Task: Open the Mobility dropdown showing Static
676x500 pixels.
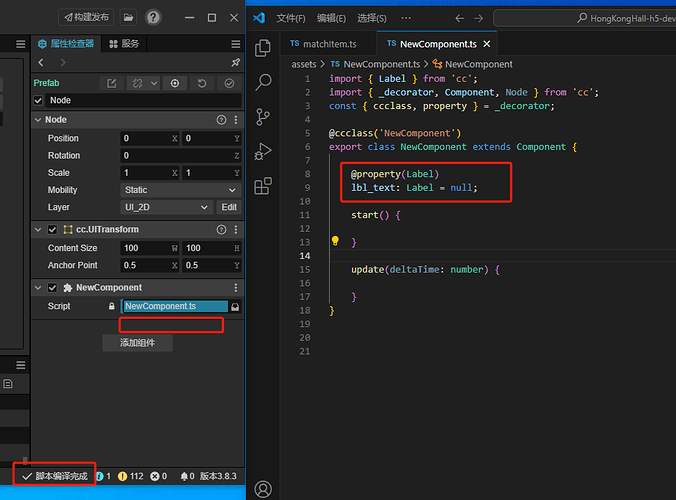Action: (180, 190)
